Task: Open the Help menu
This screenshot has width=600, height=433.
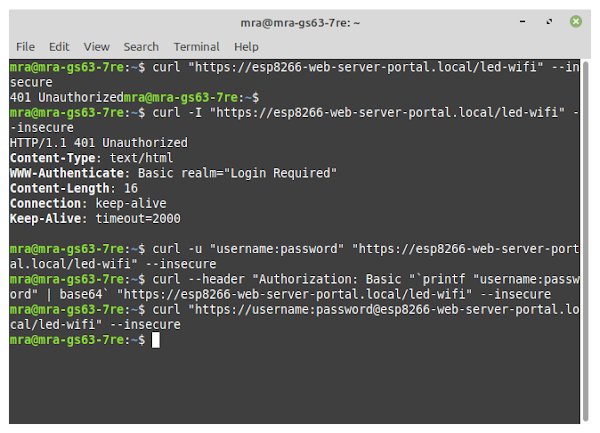Action: (x=246, y=47)
